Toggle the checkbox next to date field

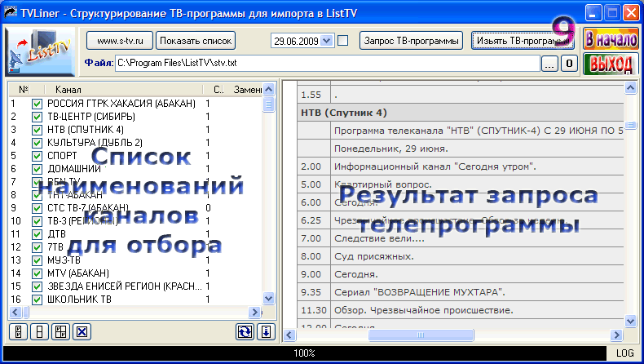point(342,41)
